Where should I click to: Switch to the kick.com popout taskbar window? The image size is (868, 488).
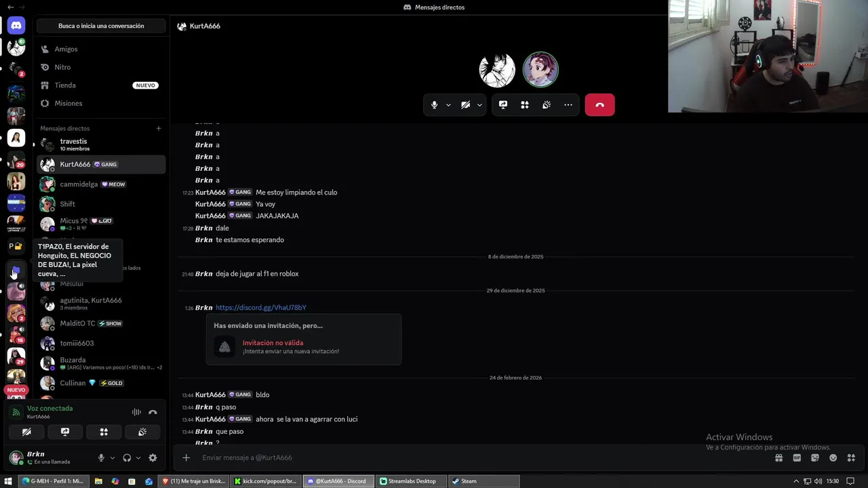pyautogui.click(x=266, y=481)
